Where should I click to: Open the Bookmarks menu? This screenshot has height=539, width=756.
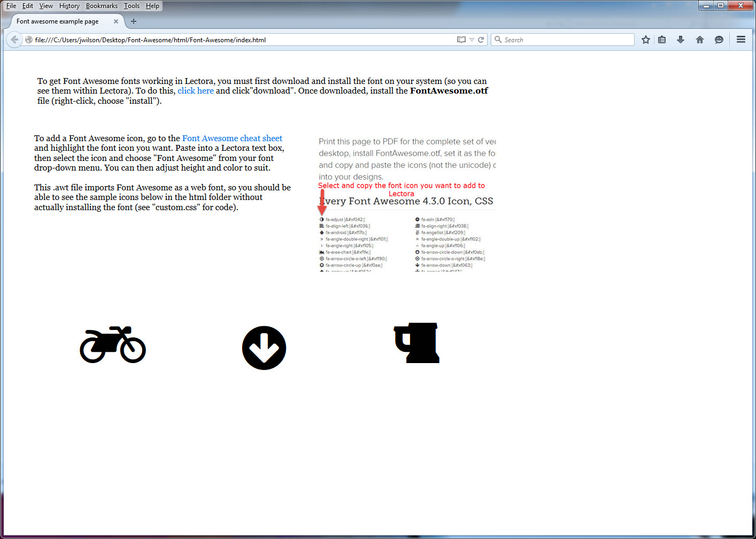[x=102, y=6]
